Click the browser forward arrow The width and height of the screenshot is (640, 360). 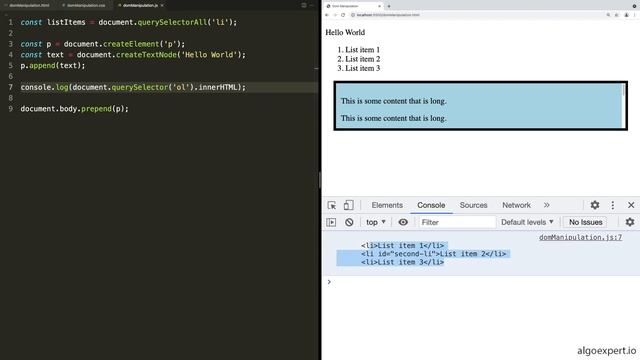click(335, 15)
